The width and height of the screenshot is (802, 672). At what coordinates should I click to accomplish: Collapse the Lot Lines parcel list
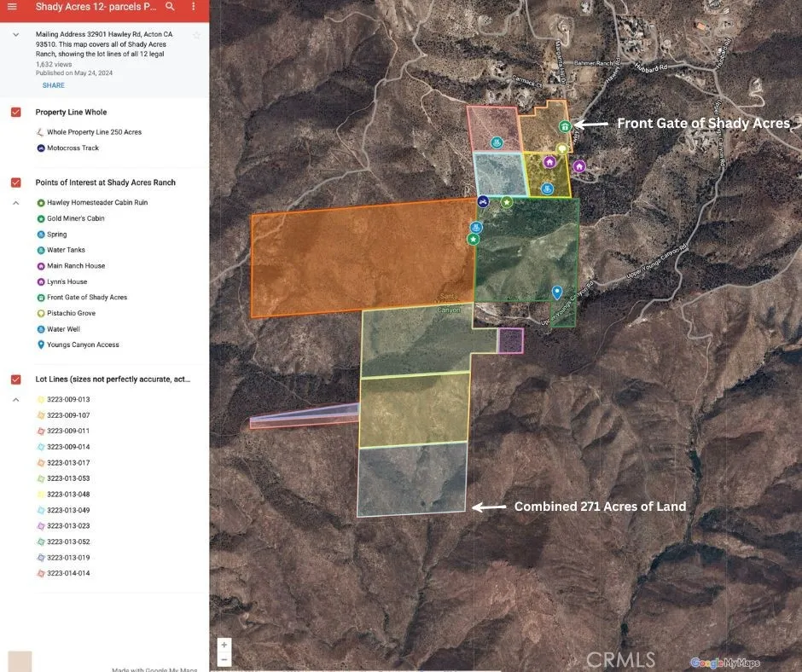(15, 399)
